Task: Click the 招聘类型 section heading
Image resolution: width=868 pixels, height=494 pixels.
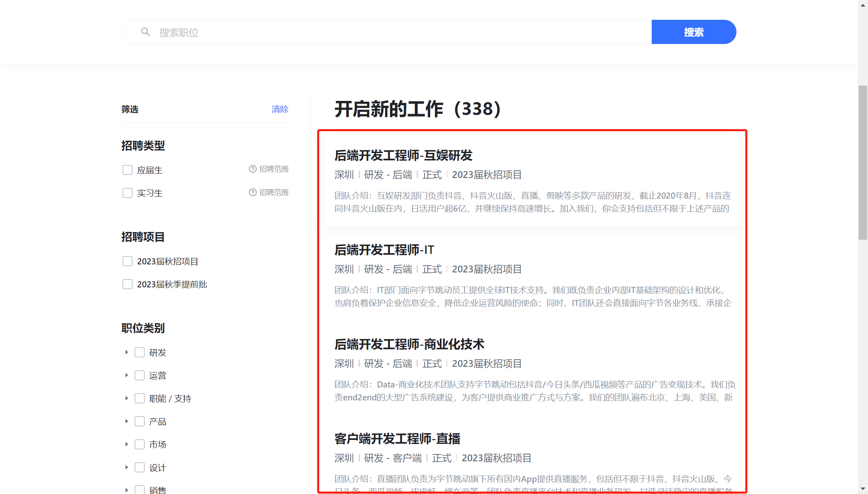Action: [143, 146]
